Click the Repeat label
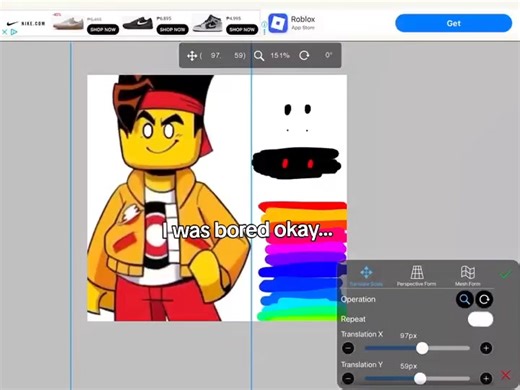Viewport: 520px width, 390px height. [x=353, y=319]
